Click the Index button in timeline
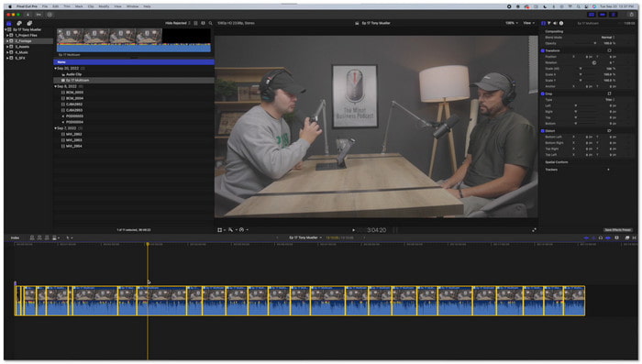Image resolution: width=642 pixels, height=364 pixels. click(x=16, y=237)
